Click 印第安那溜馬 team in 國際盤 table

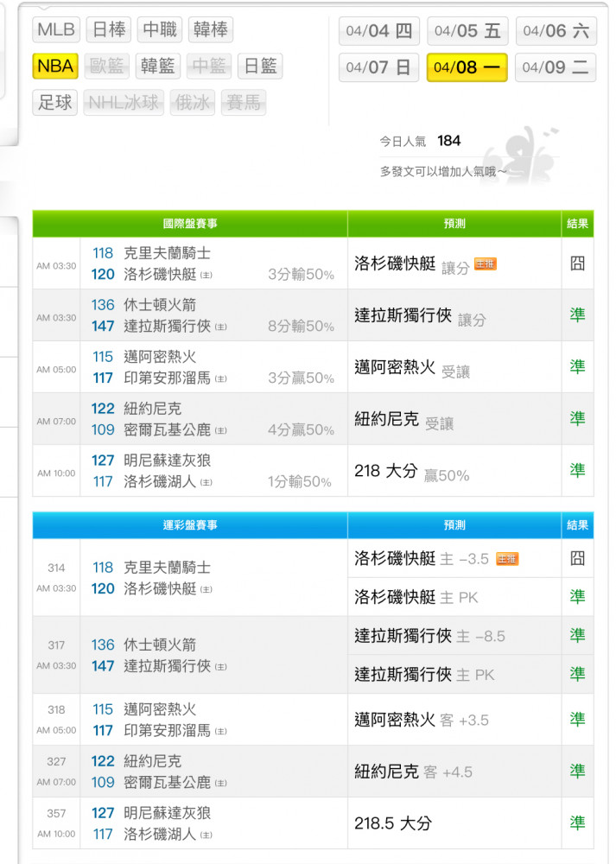pos(167,378)
